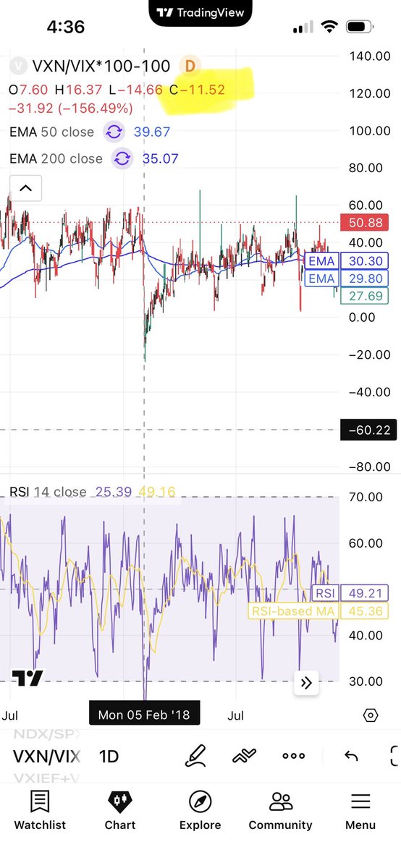Open the three-dot more options menu
401x868 pixels.
pos(293,757)
